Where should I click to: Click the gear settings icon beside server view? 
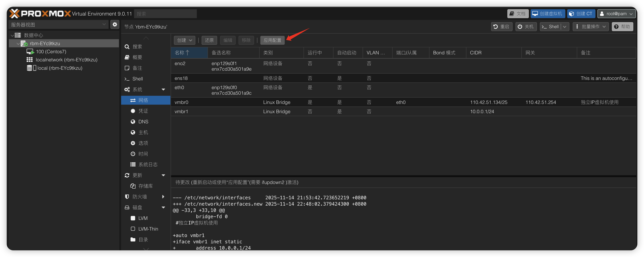[115, 25]
